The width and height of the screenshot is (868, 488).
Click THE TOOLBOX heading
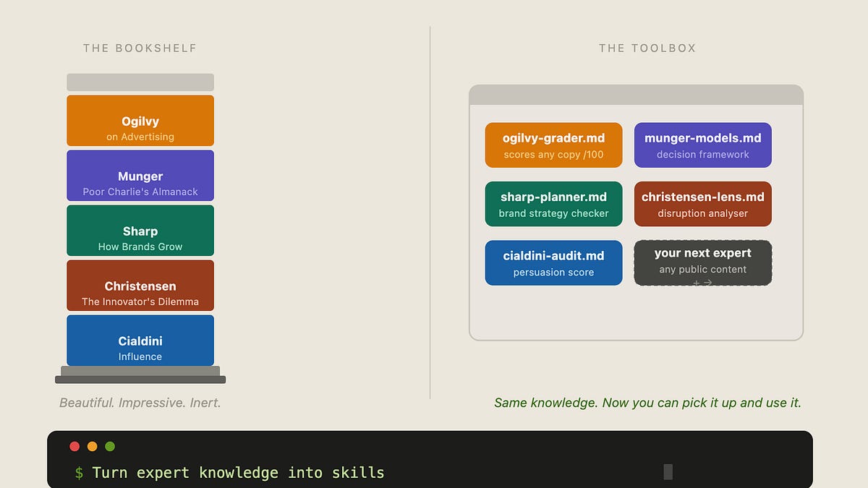(x=647, y=48)
